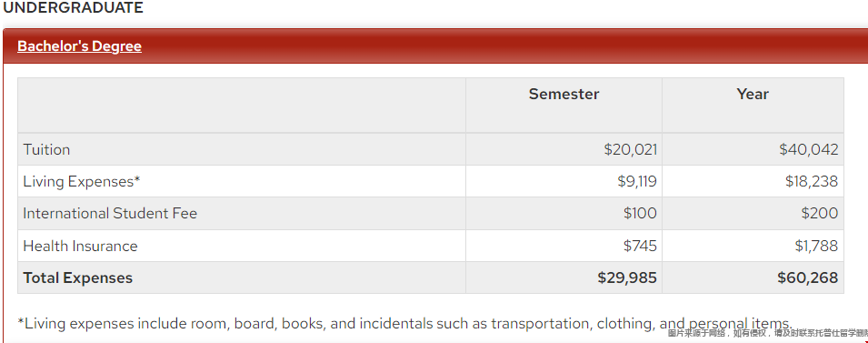
Task: Click the living expenses footnote text
Action: [x=404, y=324]
